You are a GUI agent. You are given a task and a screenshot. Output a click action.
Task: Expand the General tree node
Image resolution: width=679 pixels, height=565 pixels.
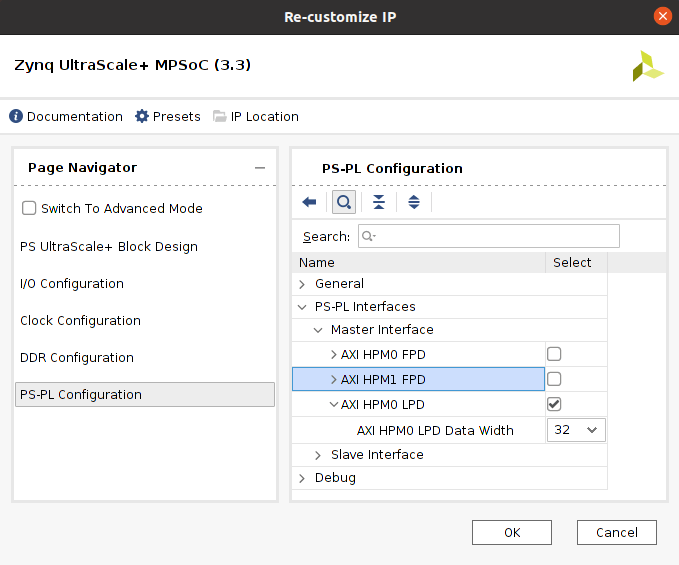[302, 284]
